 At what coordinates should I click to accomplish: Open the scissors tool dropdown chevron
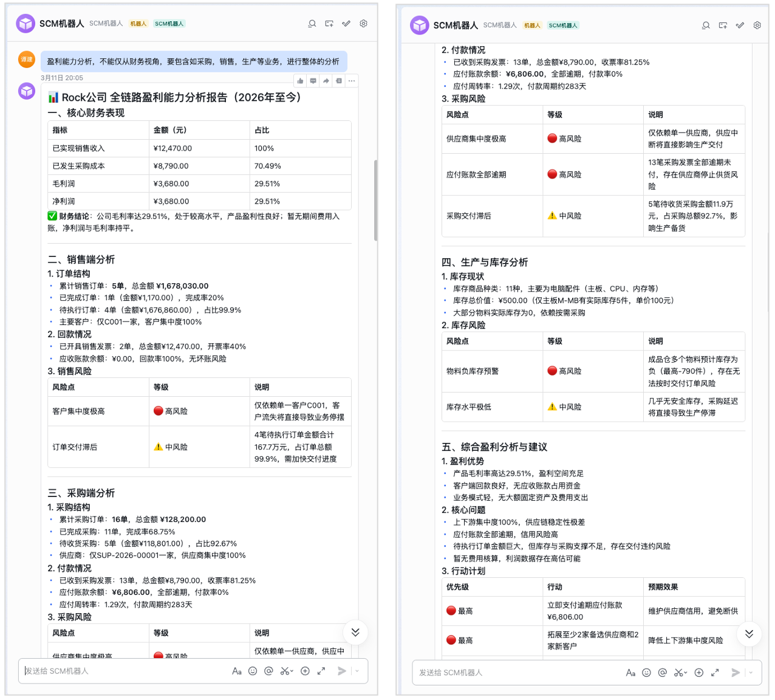(292, 671)
